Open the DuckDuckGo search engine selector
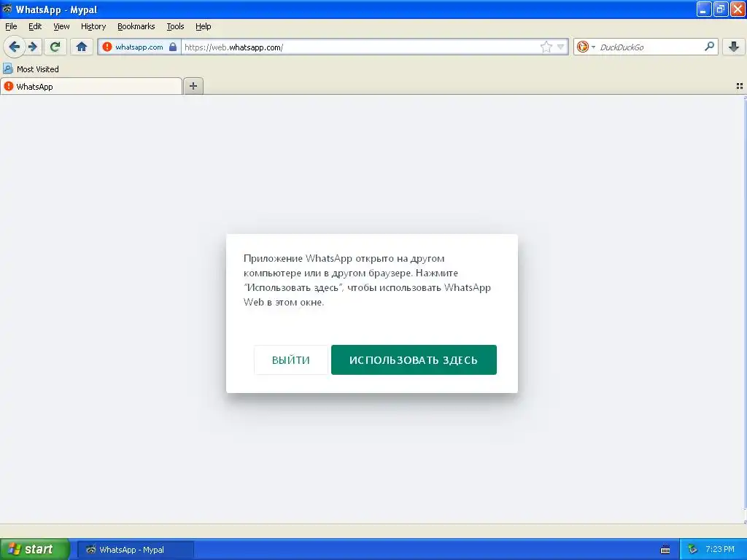This screenshot has height=560, width=747. pos(586,47)
